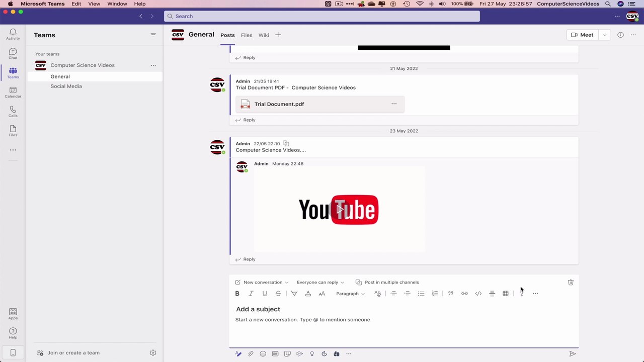
Task: Clear all text formatting
Action: (x=378, y=294)
